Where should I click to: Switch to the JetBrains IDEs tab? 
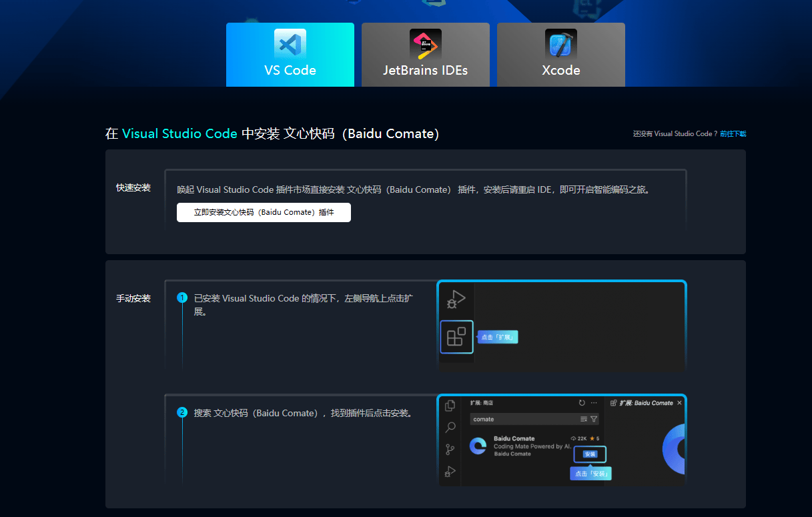[425, 55]
